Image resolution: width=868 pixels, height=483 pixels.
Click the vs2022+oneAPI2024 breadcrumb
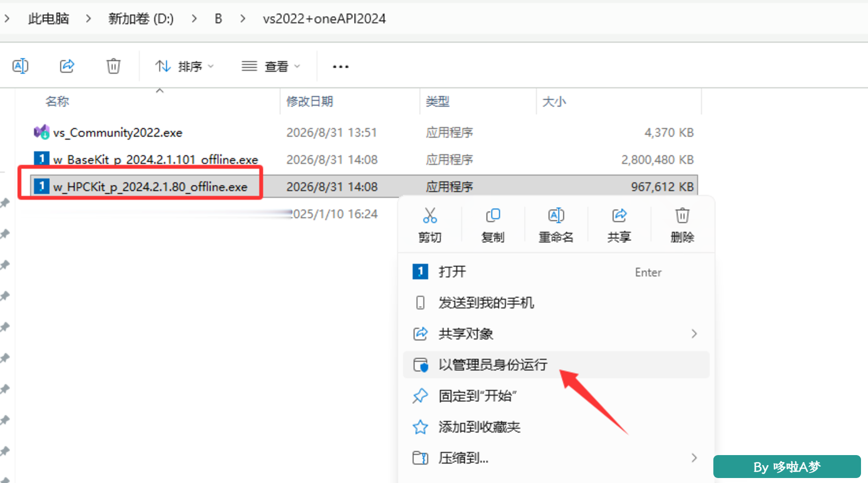coord(324,19)
